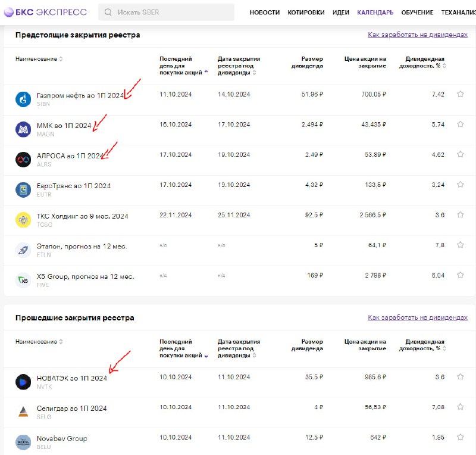The image size is (476, 455).
Task: Click the search magnifier icon
Action: (x=108, y=12)
